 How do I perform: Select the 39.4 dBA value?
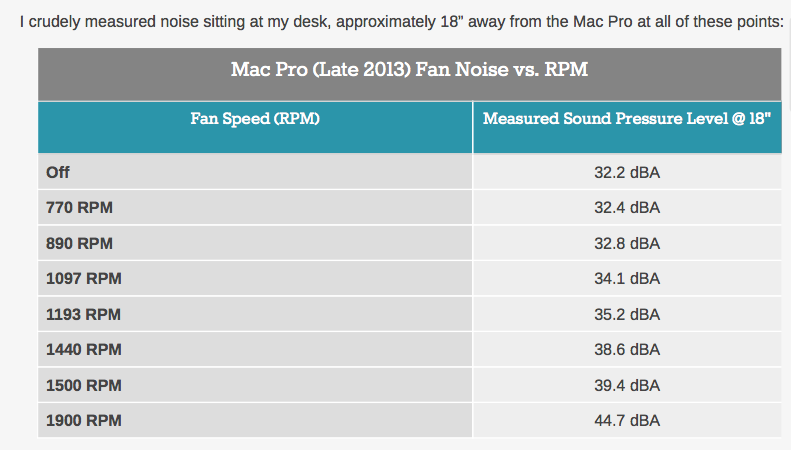click(x=627, y=385)
